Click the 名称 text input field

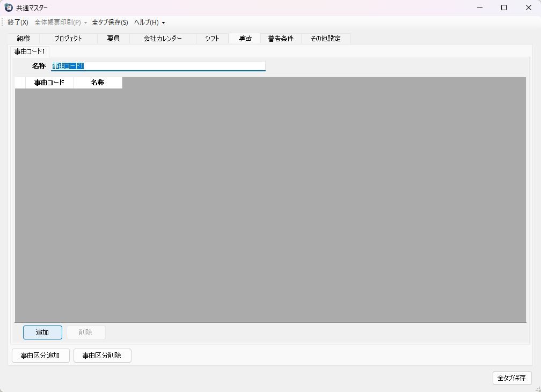(158, 66)
